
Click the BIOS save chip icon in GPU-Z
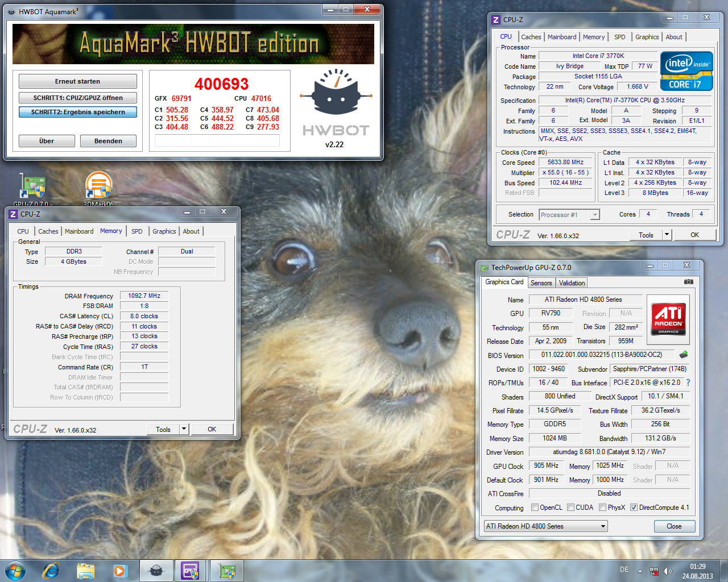(684, 355)
